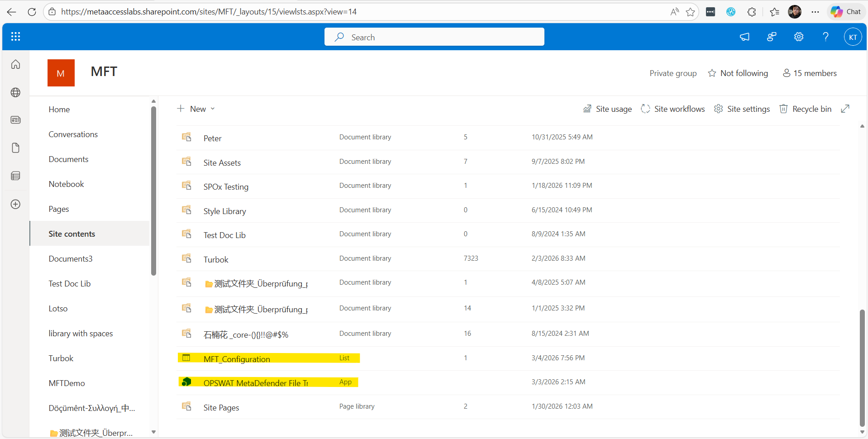Add this page to browser favorites

690,12
